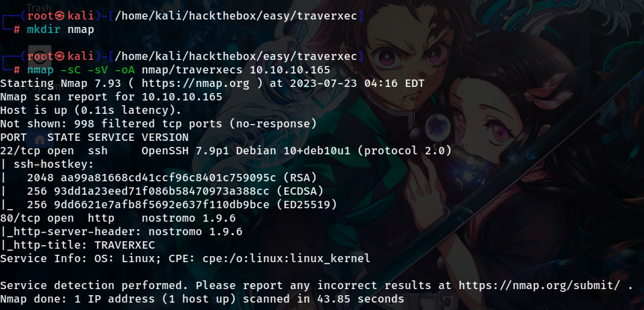The width and height of the screenshot is (644, 310).
Task: Click the 22/tcp open ssh port line
Action: [x=226, y=151]
